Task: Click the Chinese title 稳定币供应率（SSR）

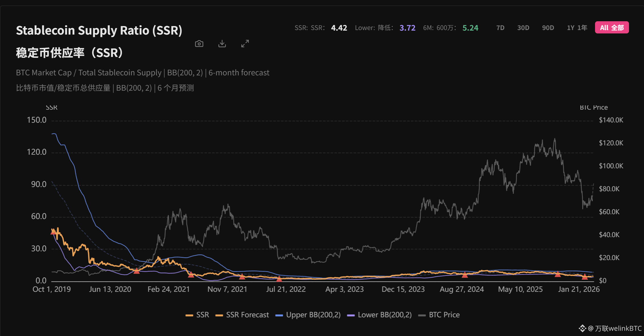Action: (70, 53)
